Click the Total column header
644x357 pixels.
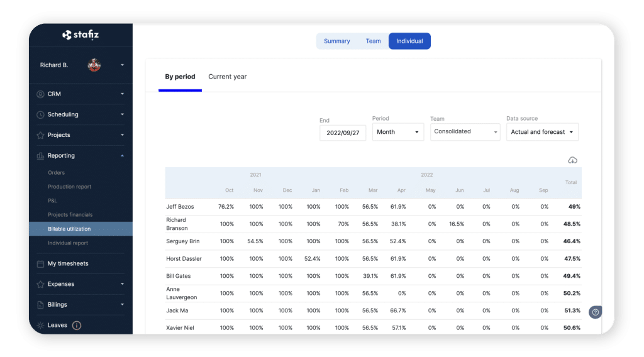pos(571,183)
